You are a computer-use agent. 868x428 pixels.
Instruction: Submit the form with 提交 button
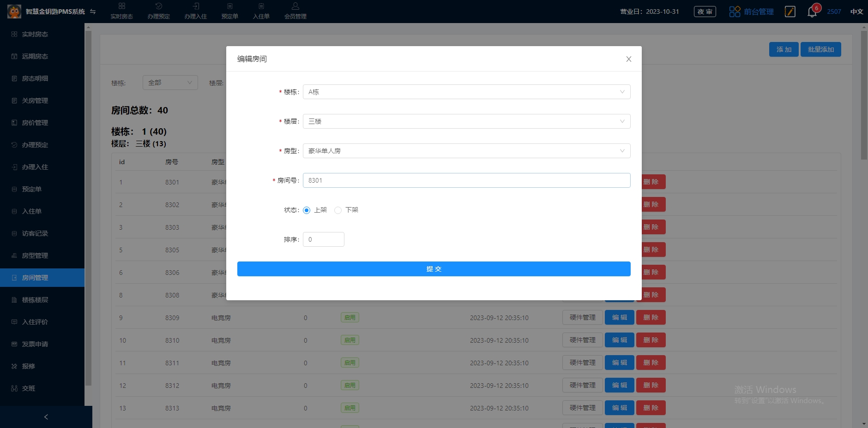point(434,269)
